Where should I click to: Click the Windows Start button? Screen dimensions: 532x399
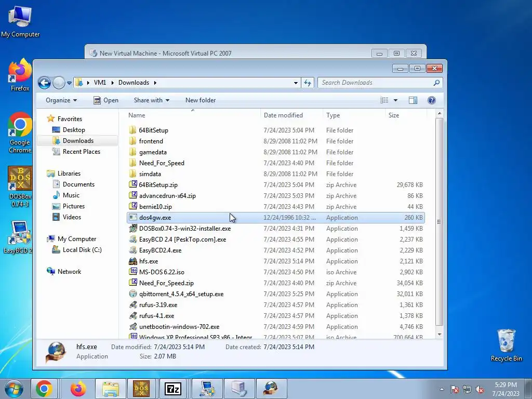(14, 389)
